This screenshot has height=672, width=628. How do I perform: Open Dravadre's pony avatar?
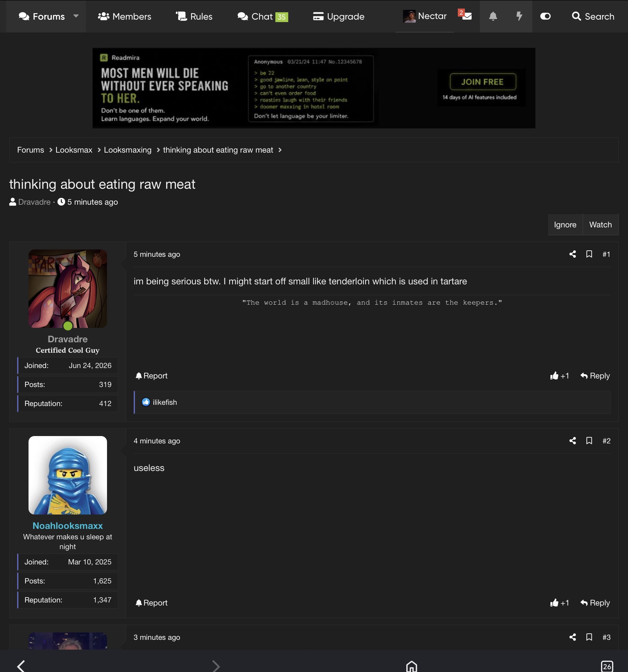click(x=68, y=289)
